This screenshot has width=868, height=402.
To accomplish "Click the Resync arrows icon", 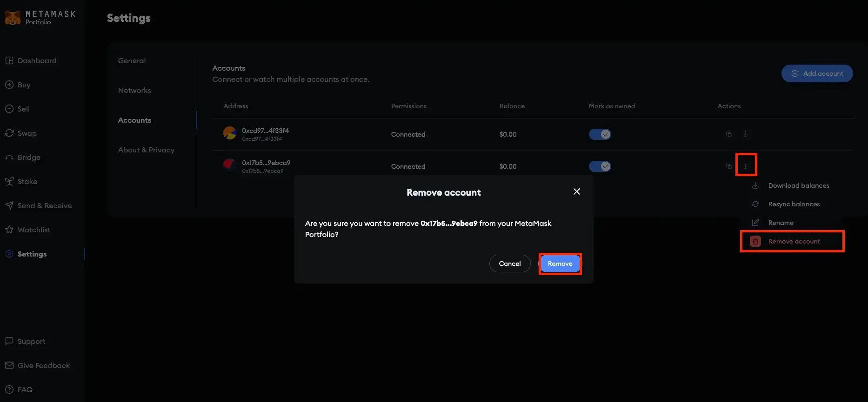I will pyautogui.click(x=755, y=204).
